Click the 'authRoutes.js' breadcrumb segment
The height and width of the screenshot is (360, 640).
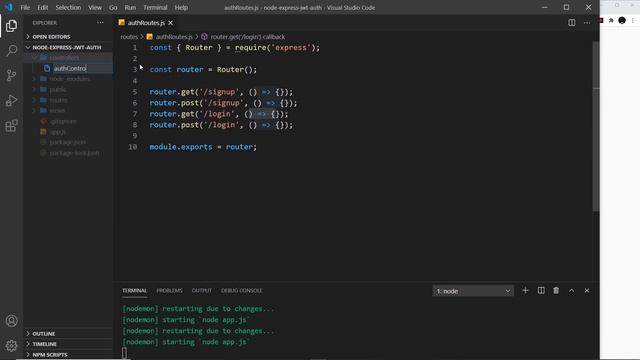pos(174,37)
